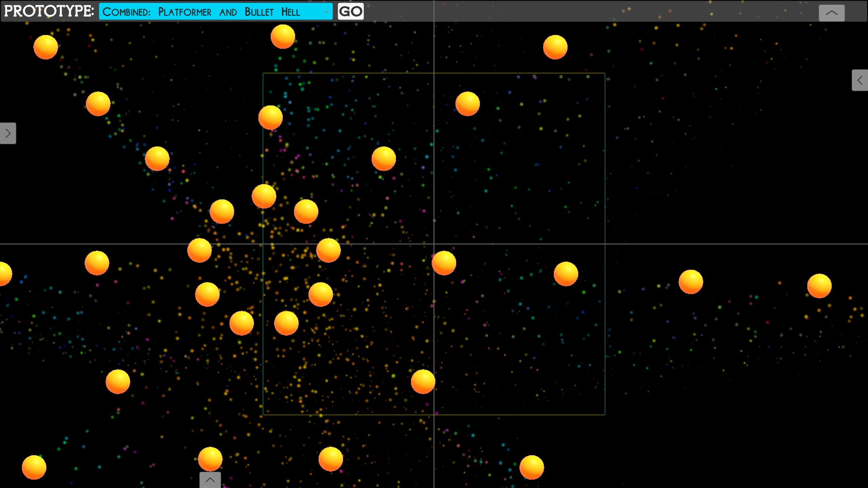868x488 pixels.
Task: Expand left side panel using right-pointing chevron
Action: 8,133
